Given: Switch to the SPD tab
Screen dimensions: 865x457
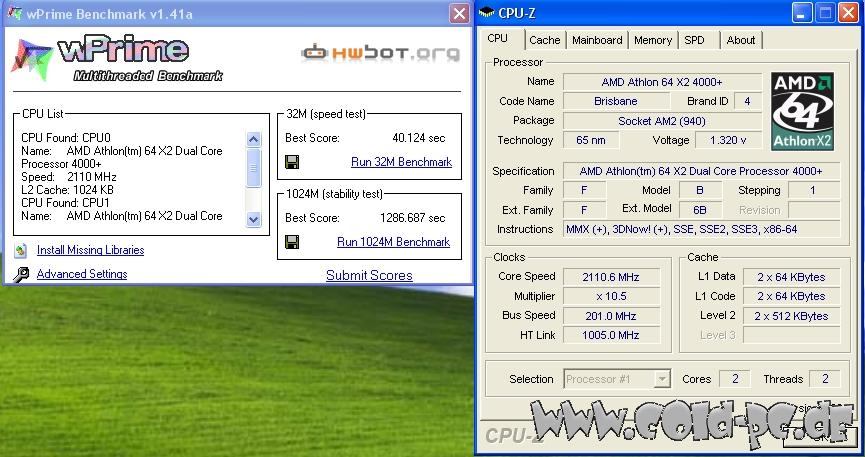Looking at the screenshot, I should [x=694, y=40].
